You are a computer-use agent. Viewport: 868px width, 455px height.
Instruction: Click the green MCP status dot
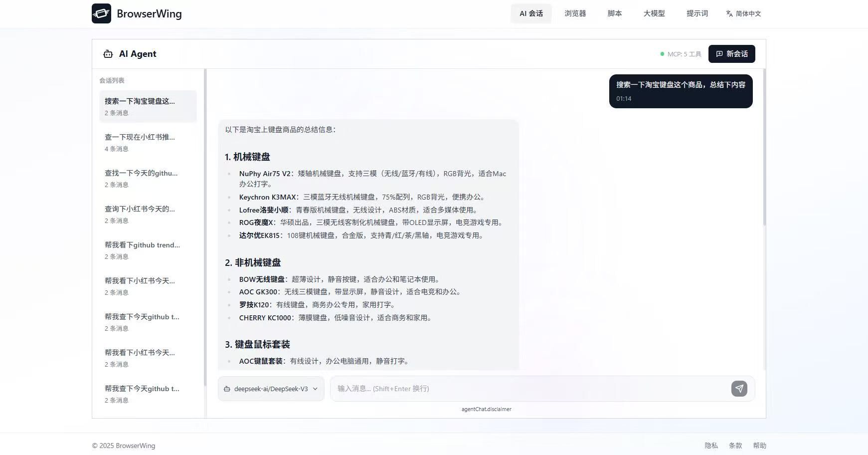[661, 53]
